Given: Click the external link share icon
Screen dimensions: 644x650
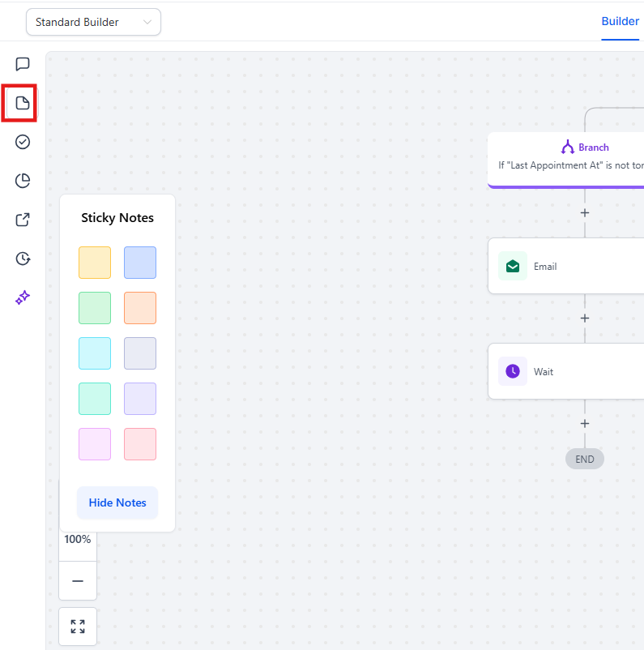Looking at the screenshot, I should (x=23, y=220).
